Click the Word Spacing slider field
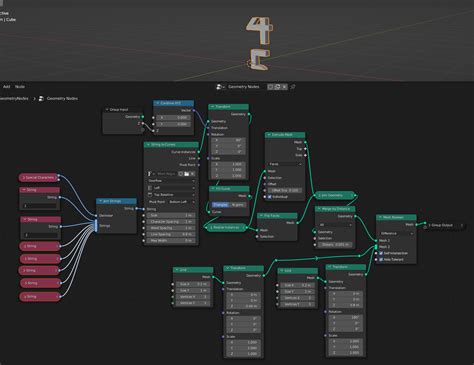Viewport: 474px width, 365px height. pos(171,228)
